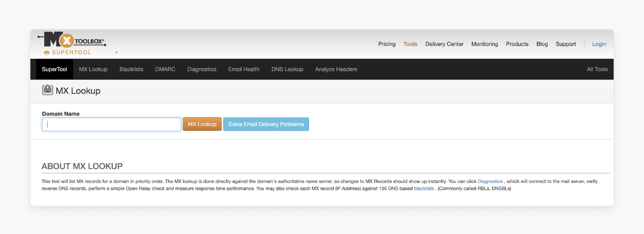Open the Monitoring page
This screenshot has width=644, height=234.
click(x=485, y=44)
